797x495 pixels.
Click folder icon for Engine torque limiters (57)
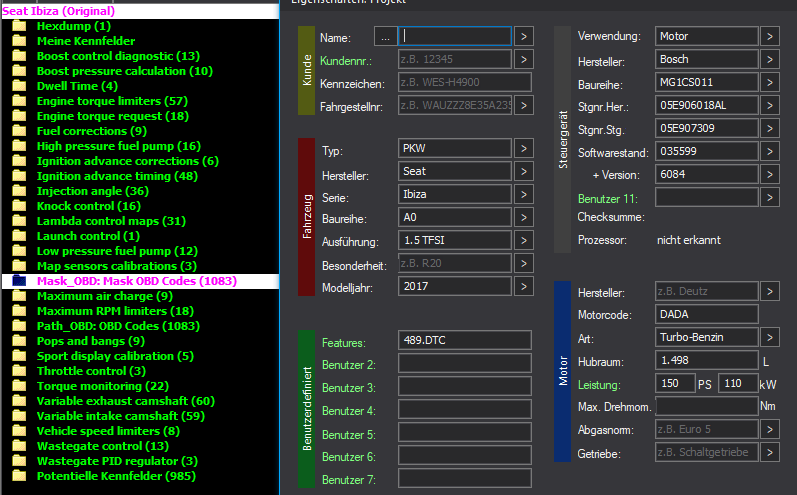point(19,101)
